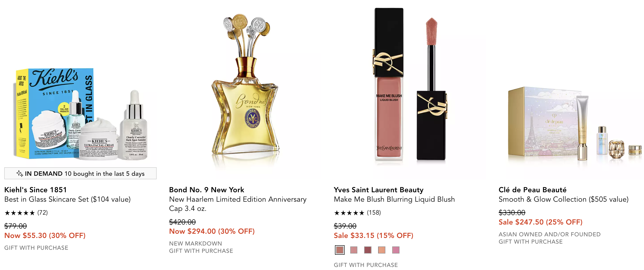Open Yves Saint Laurent Beauty brand link

tap(379, 190)
